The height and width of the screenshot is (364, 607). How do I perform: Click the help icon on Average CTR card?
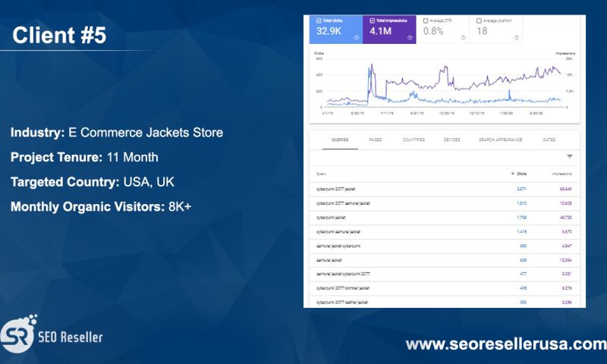(463, 37)
